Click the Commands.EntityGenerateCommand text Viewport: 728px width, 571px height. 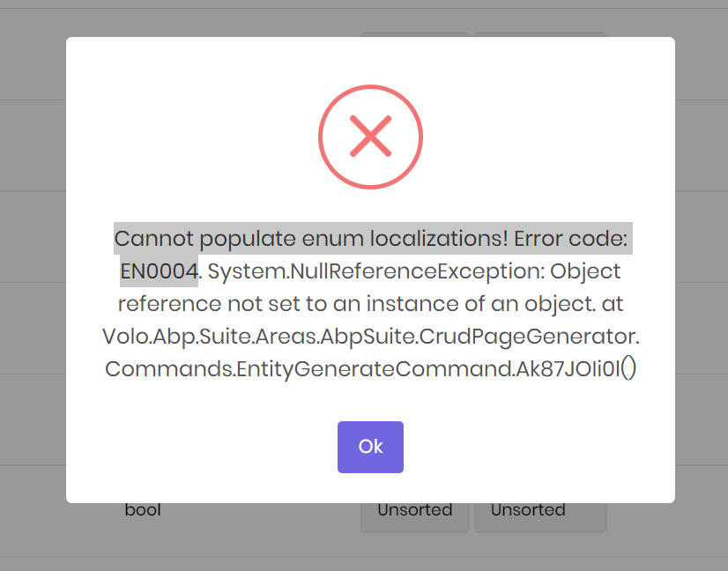pos(307,369)
